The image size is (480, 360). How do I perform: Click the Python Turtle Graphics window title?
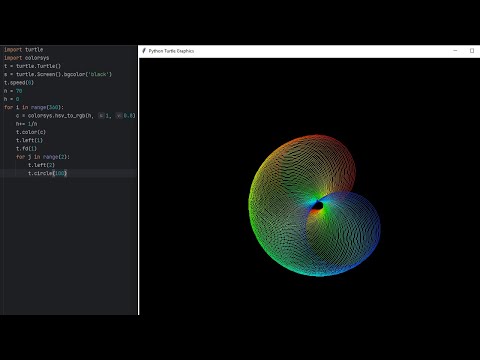[171, 51]
